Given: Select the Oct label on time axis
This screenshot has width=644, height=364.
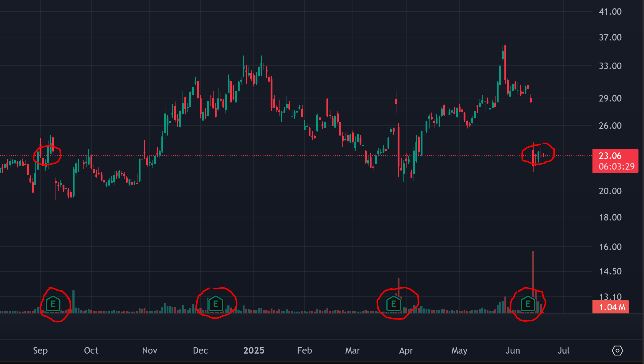Looking at the screenshot, I should pyautogui.click(x=91, y=351).
